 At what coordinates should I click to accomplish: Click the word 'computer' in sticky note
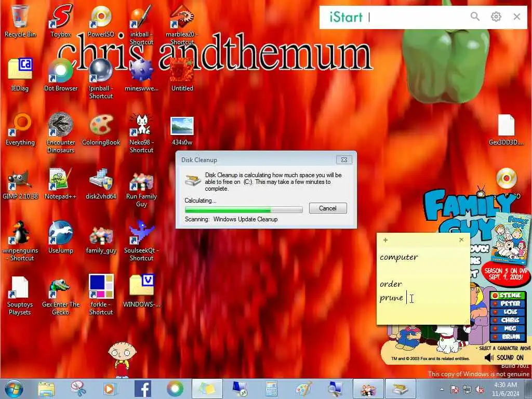click(398, 257)
